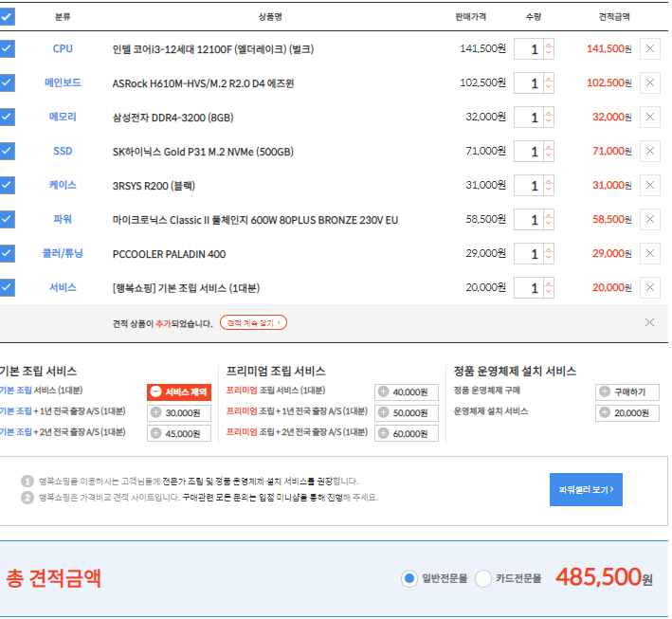Decrease 파워 quantity with down arrow
672x619 pixels.
pyautogui.click(x=549, y=225)
